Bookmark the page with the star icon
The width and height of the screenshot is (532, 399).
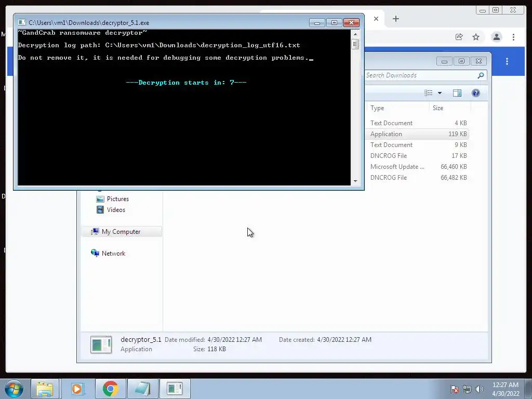476,37
